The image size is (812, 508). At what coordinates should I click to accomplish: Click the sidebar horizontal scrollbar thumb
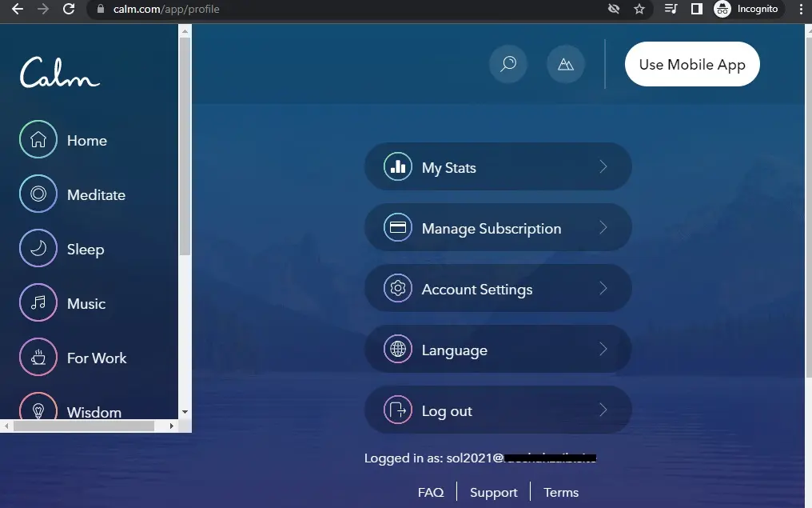point(84,426)
